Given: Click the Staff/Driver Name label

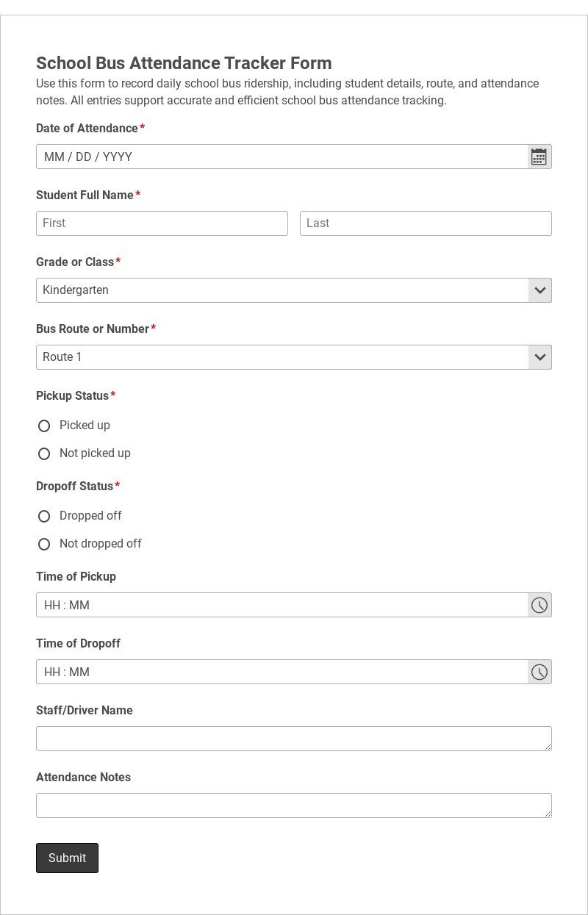Looking at the screenshot, I should [x=85, y=710].
